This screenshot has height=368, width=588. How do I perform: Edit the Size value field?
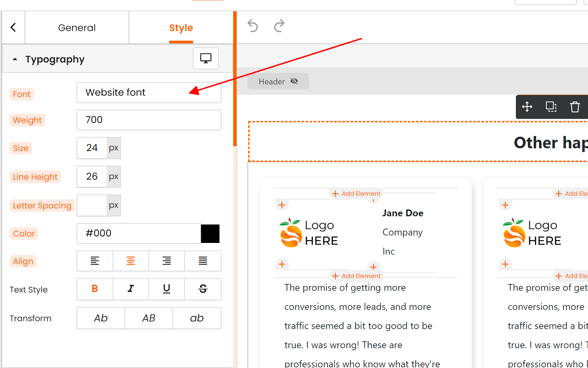coord(92,148)
